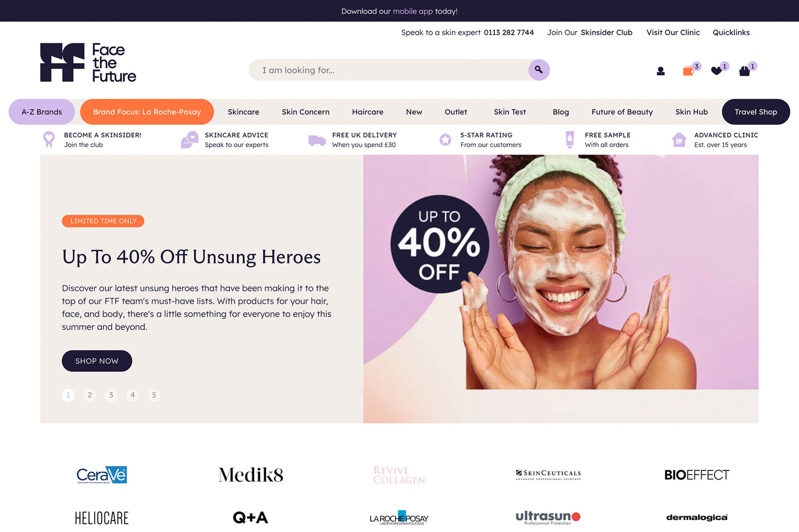Image resolution: width=799 pixels, height=532 pixels.
Task: Expand the Skin Concern menu
Action: tap(305, 112)
